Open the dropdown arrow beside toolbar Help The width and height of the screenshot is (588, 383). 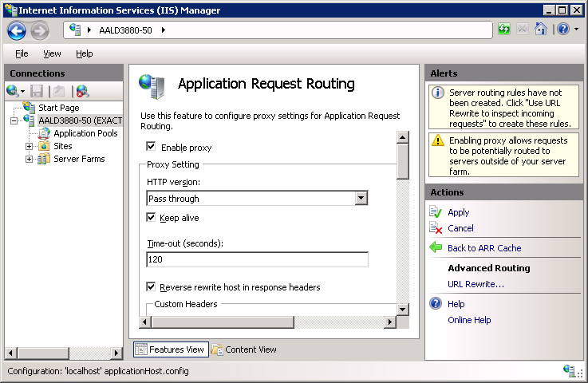576,29
